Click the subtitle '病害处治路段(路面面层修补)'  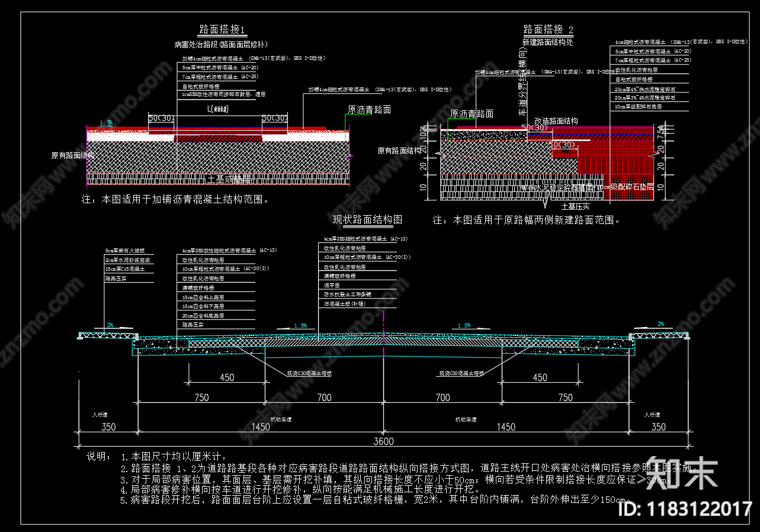point(222,44)
